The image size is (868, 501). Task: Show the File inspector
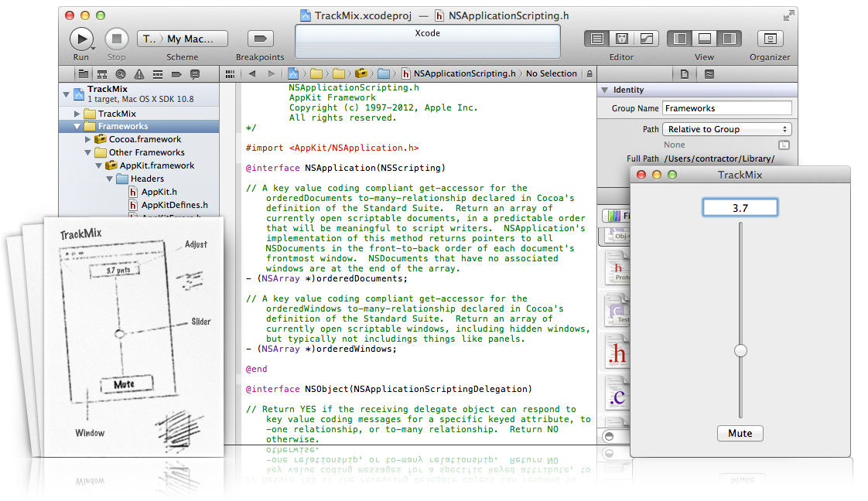[684, 74]
